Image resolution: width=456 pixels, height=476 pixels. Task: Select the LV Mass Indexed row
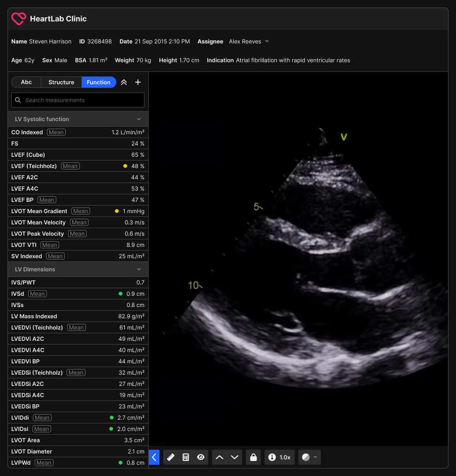[x=78, y=316]
